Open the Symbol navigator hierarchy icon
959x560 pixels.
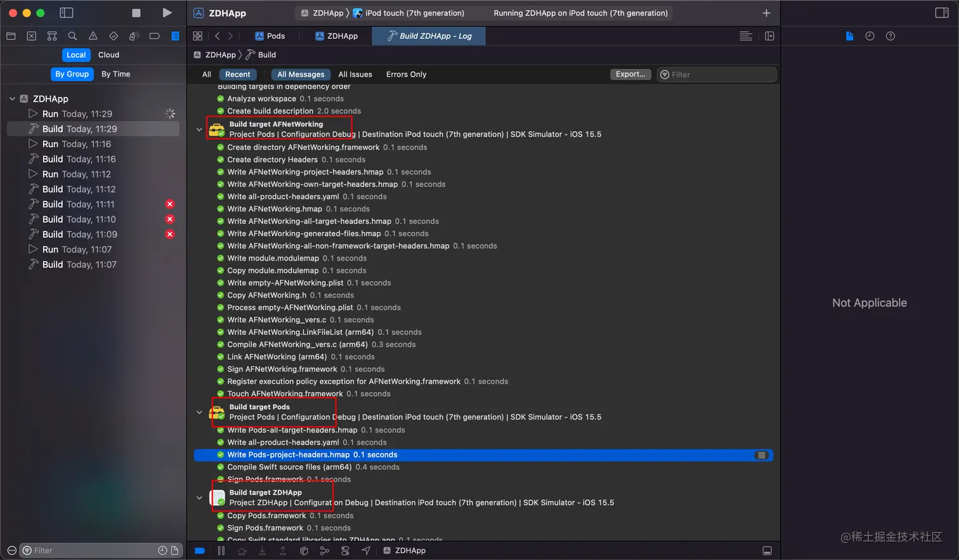click(52, 36)
